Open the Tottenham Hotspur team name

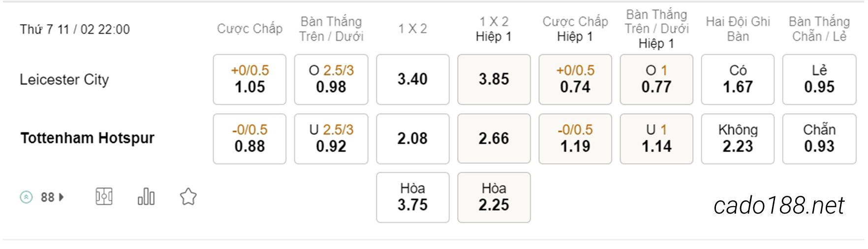pyautogui.click(x=87, y=138)
